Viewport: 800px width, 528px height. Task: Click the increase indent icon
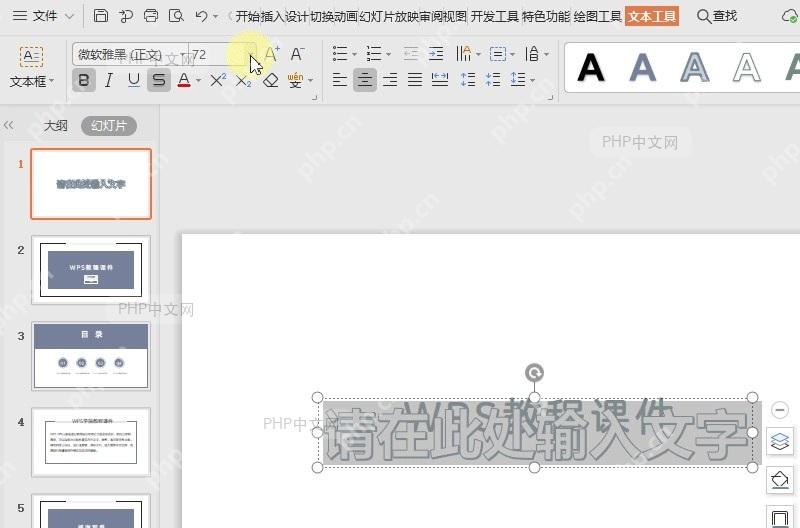[x=436, y=54]
